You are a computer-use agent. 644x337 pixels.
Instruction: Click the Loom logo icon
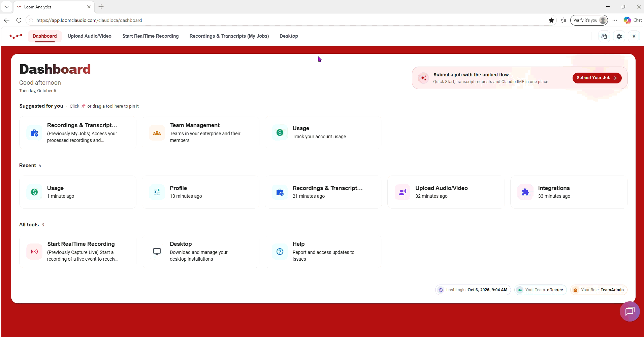click(x=16, y=36)
